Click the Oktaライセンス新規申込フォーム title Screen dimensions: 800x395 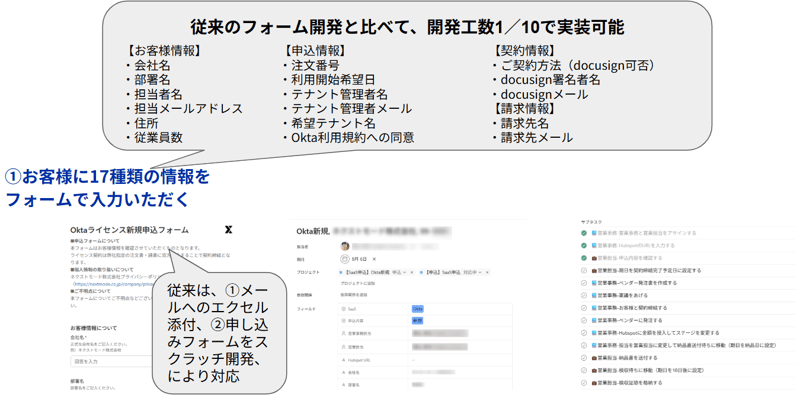tap(130, 230)
